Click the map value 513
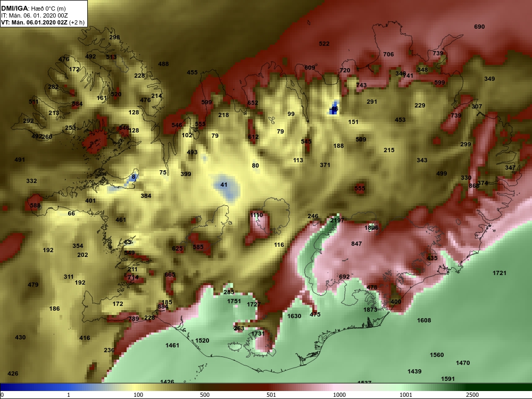The image size is (532, 399). click(111, 57)
